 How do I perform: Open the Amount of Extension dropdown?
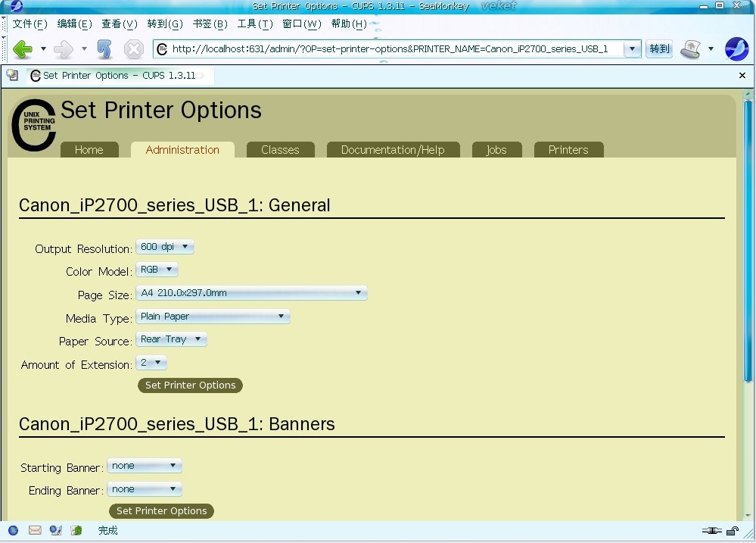[x=151, y=363]
